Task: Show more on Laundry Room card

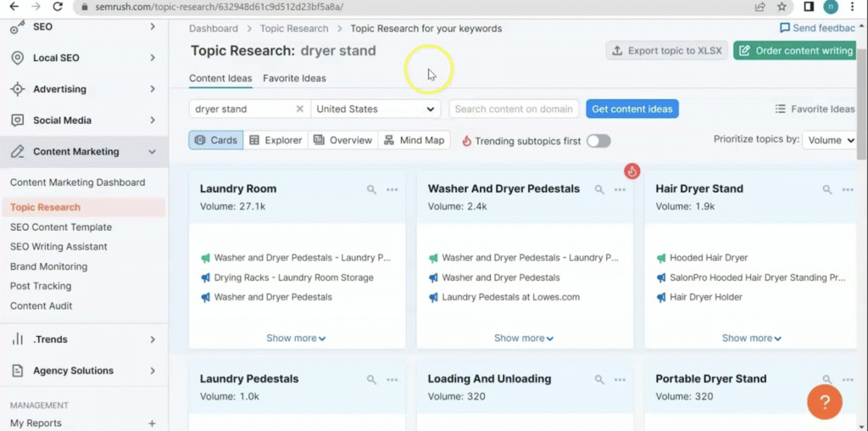Action: 296,338
